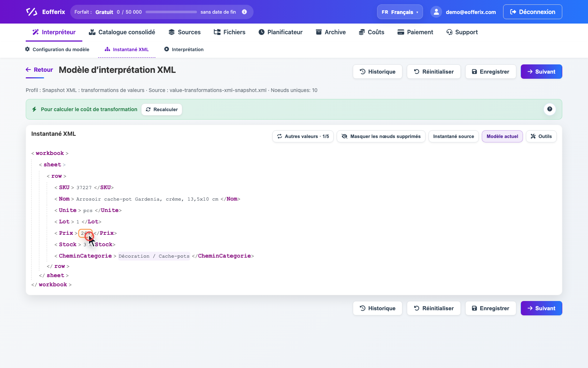Open the Archive tab

point(331,32)
